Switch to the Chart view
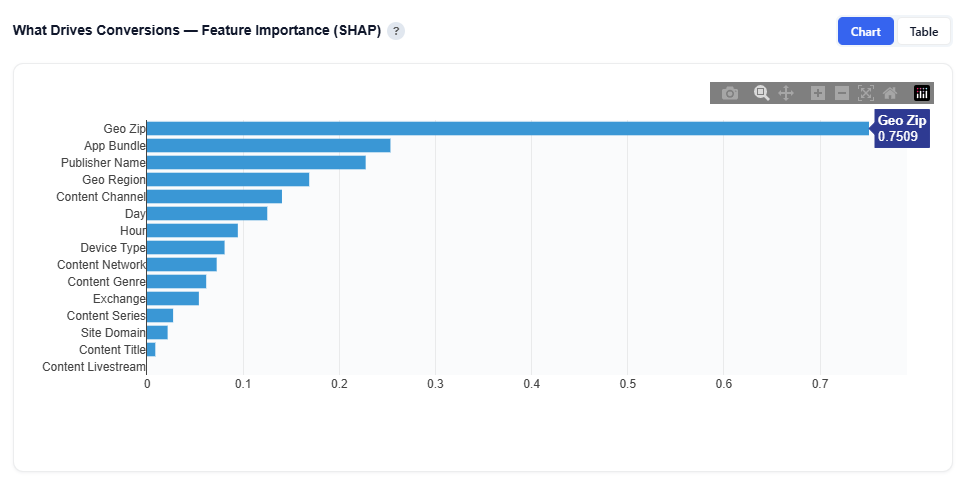The width and height of the screenshot is (966, 481). coord(865,31)
